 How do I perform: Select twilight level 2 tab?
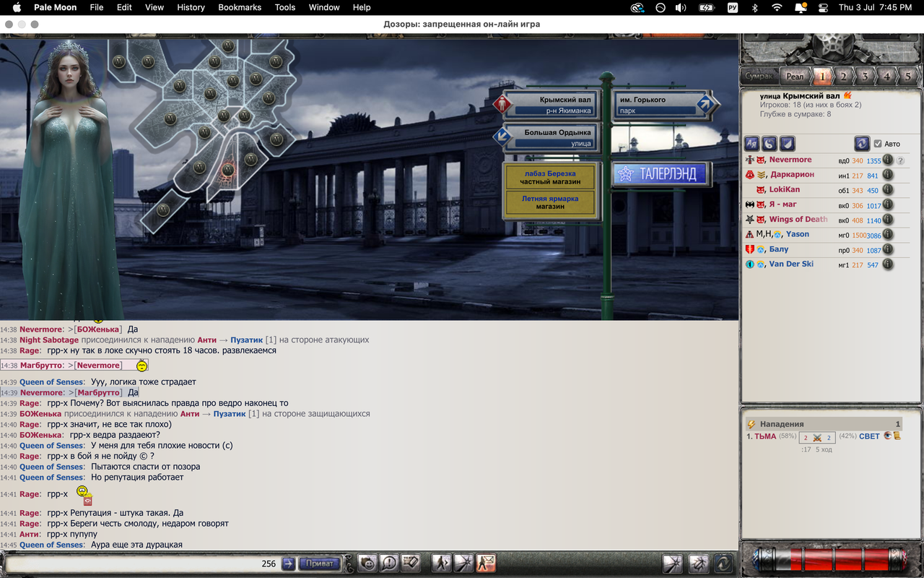(843, 76)
